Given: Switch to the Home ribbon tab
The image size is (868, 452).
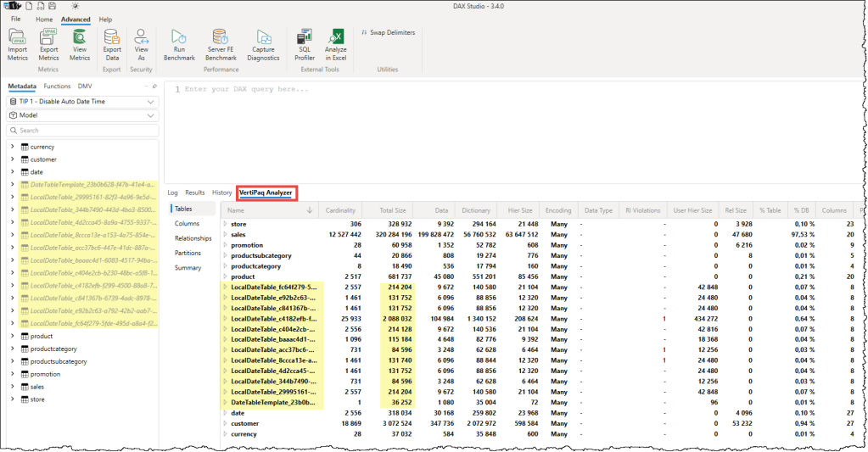Looking at the screenshot, I should click(44, 20).
